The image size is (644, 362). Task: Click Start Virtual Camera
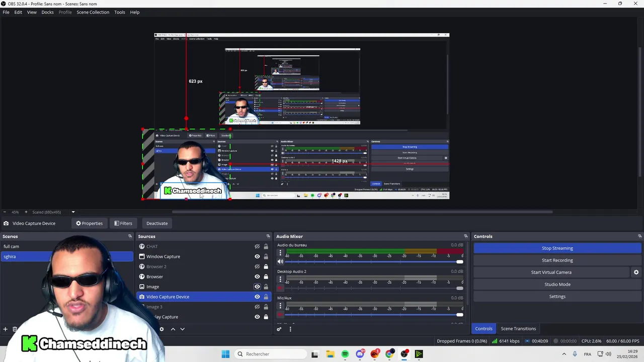click(551, 272)
